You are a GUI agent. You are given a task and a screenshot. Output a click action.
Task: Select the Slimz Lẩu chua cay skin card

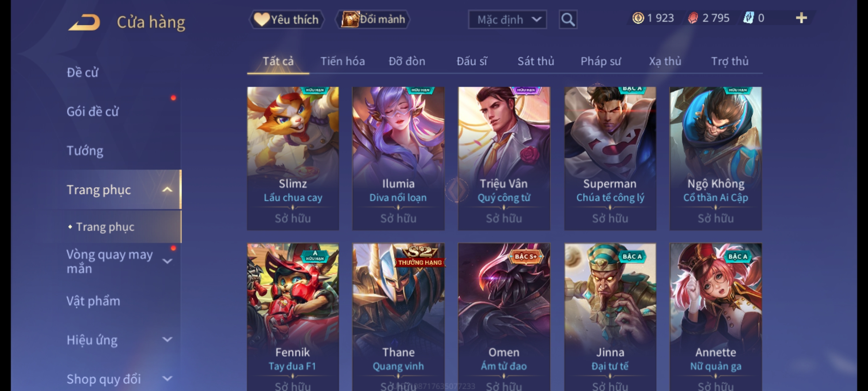(x=293, y=158)
